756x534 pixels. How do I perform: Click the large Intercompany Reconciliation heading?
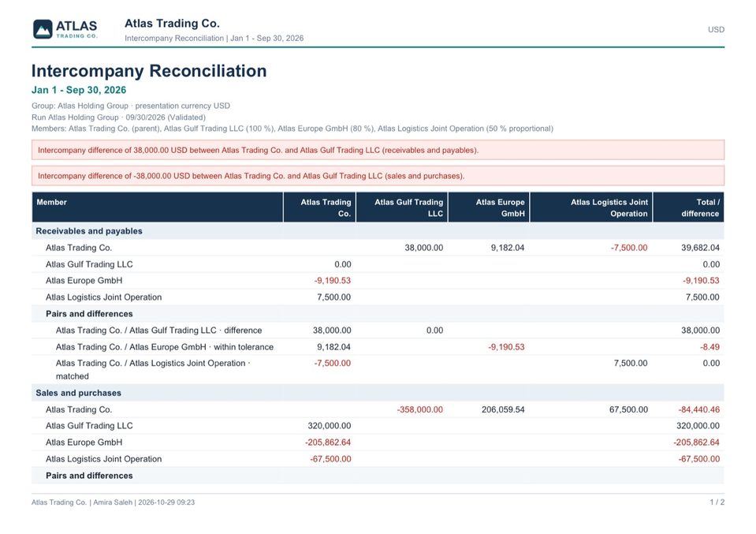click(x=149, y=70)
